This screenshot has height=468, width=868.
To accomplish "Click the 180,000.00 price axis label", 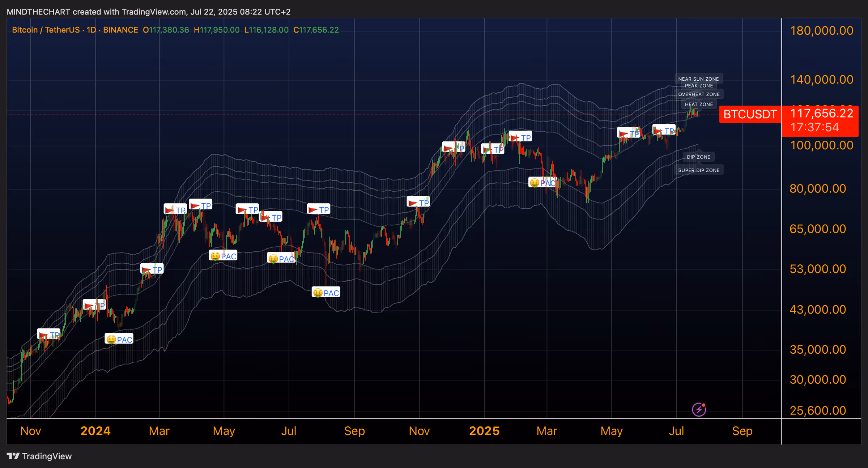I will click(x=822, y=30).
